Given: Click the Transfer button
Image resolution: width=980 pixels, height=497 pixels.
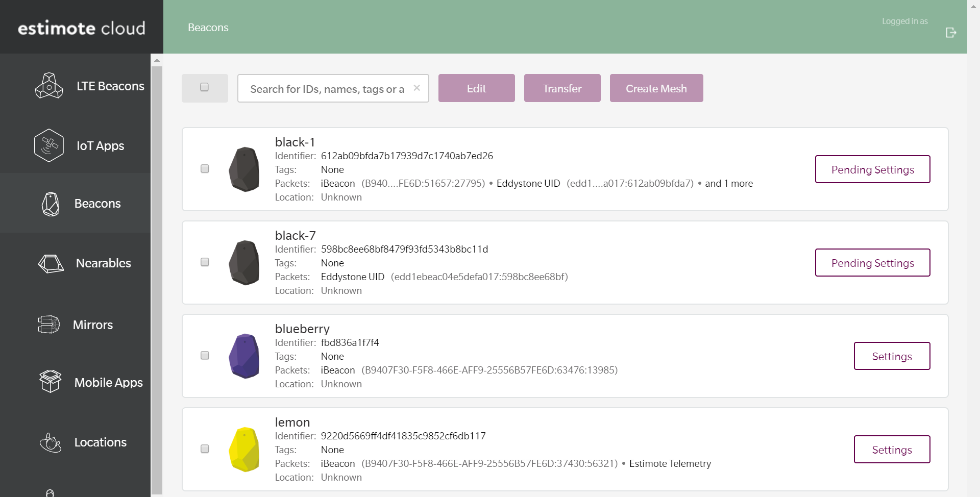Looking at the screenshot, I should coord(562,88).
